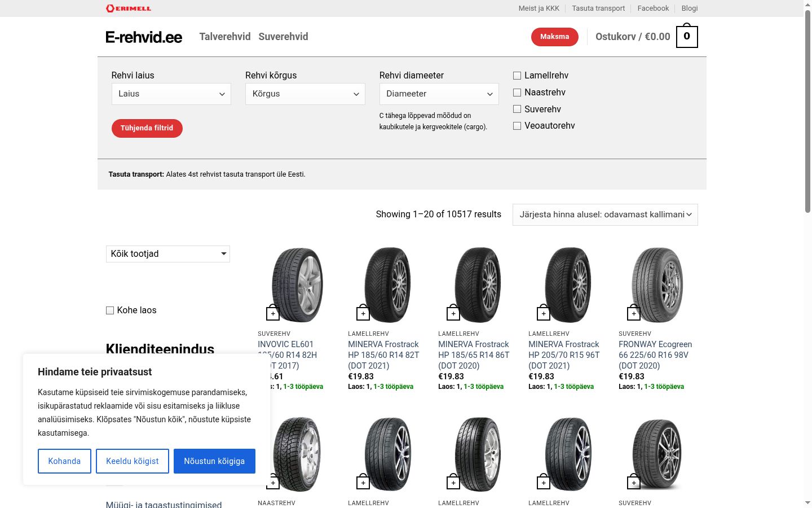Click the Rehvi diameeter label
The image size is (812, 508).
(x=412, y=76)
